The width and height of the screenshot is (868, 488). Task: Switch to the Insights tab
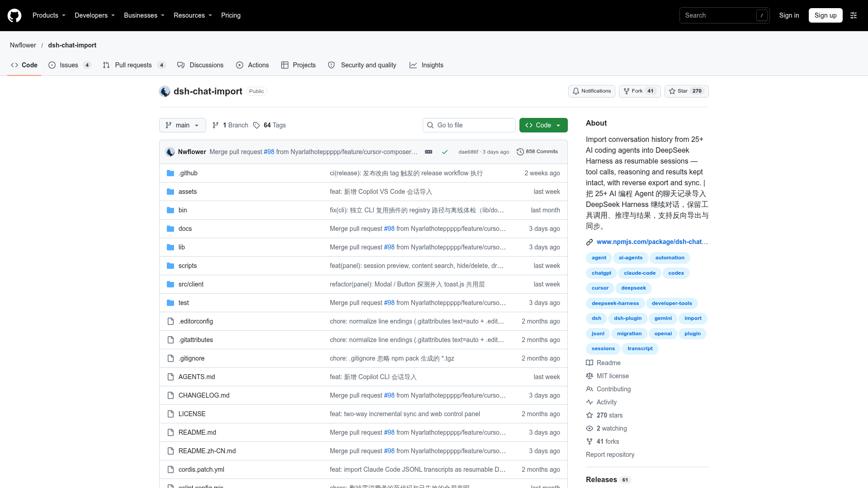click(426, 65)
